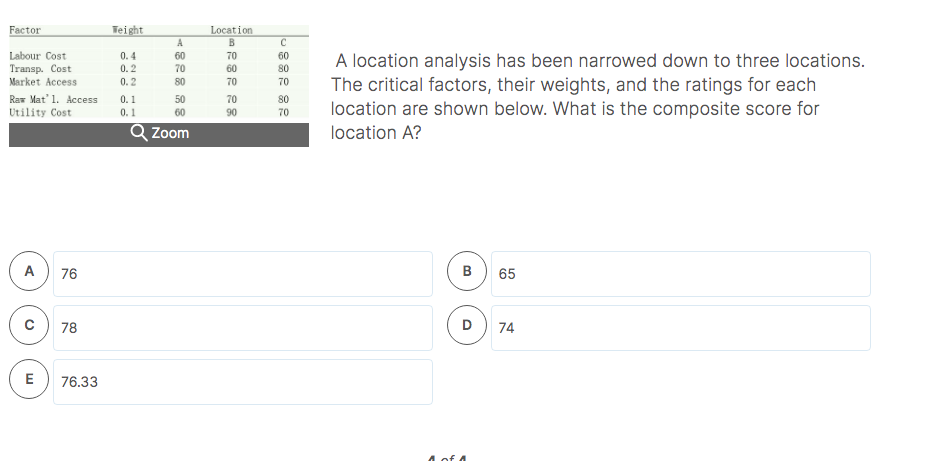Click the location analysis question text

click(598, 97)
